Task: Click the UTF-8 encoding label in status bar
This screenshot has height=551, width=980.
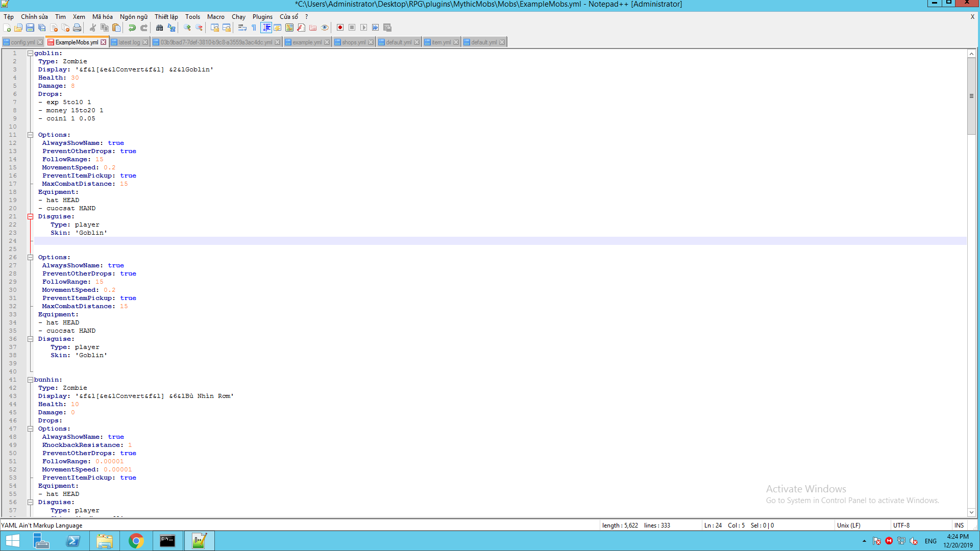Action: pos(901,525)
